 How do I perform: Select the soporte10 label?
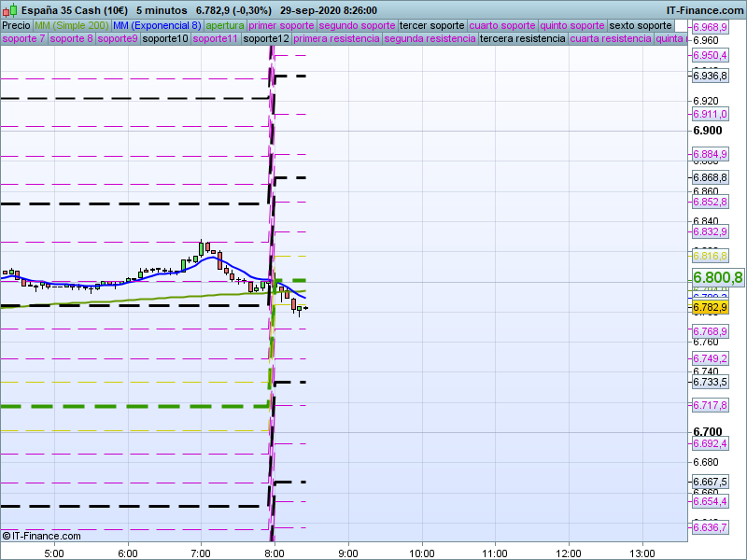166,38
